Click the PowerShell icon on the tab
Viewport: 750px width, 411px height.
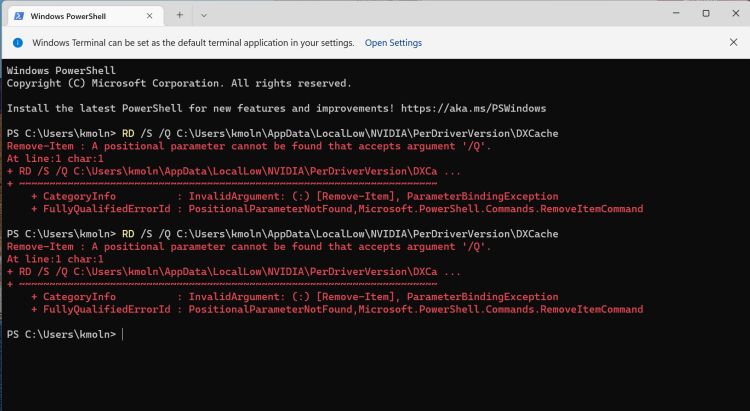coord(19,16)
